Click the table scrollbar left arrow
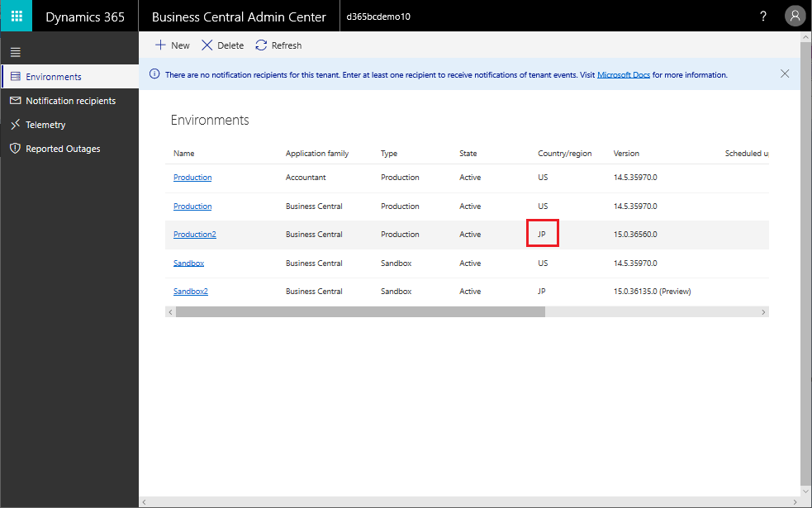 pyautogui.click(x=170, y=311)
